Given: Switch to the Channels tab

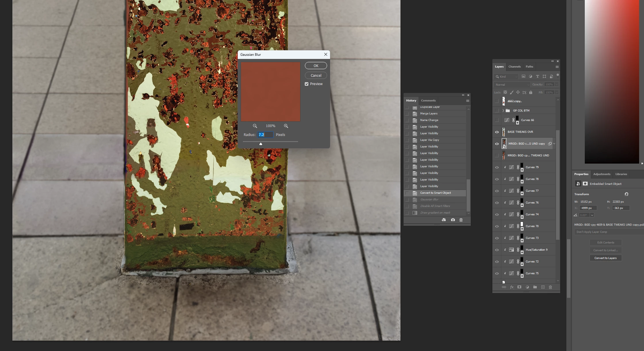Looking at the screenshot, I should (x=514, y=67).
